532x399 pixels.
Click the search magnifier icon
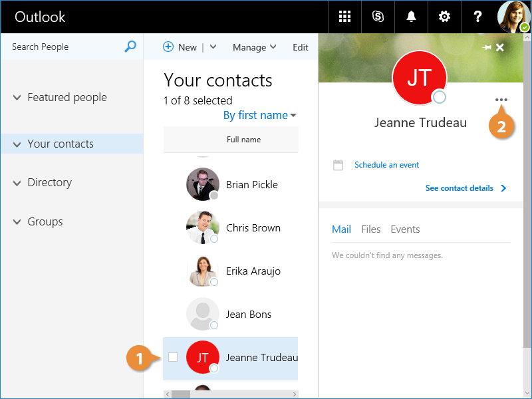coord(130,47)
